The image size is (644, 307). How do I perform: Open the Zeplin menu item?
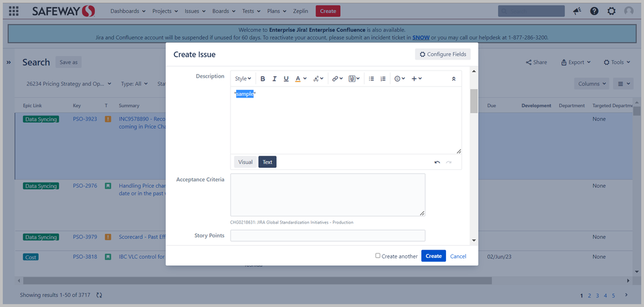tap(301, 11)
